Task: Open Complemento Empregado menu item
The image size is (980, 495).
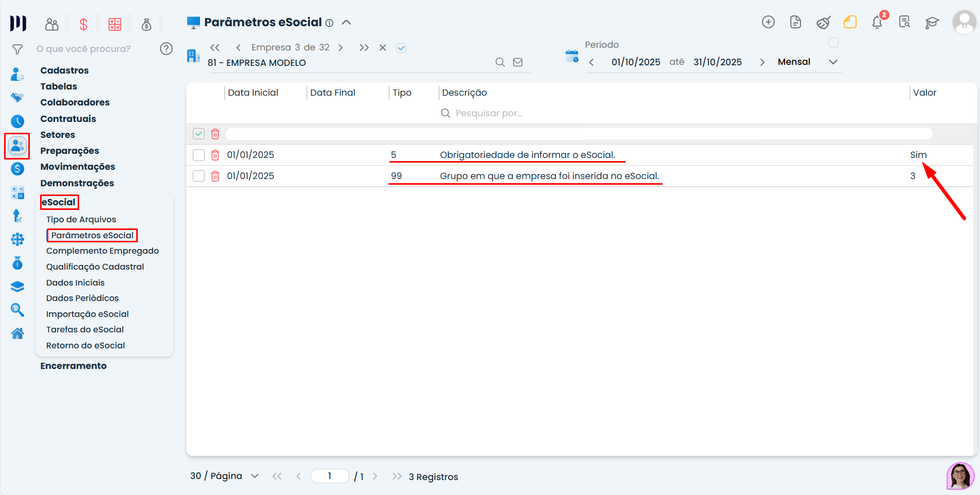Action: pos(102,251)
